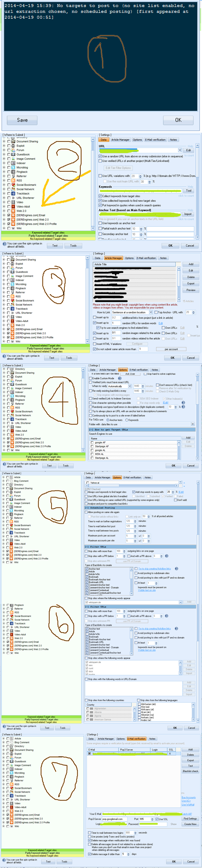Screen dimensions: 202x868
Task: Open Data tab in the Article Manager panel
Action: 98,258
